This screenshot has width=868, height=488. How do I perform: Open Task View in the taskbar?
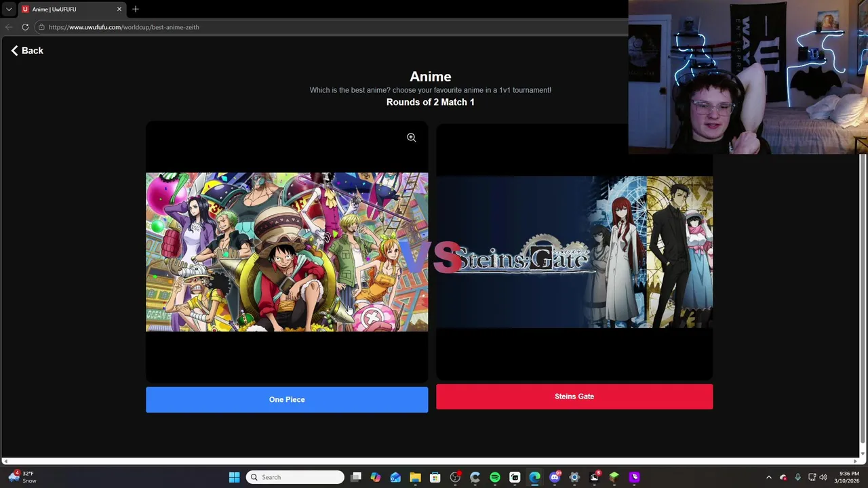(356, 477)
